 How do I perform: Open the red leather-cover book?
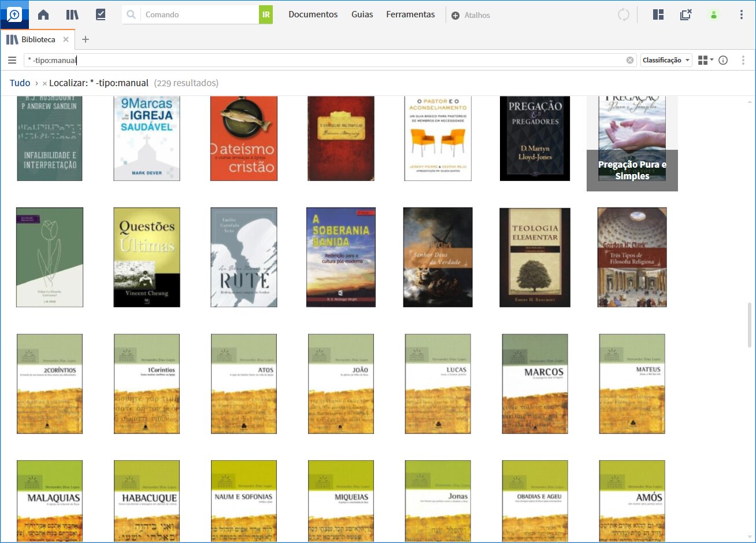pyautogui.click(x=341, y=139)
